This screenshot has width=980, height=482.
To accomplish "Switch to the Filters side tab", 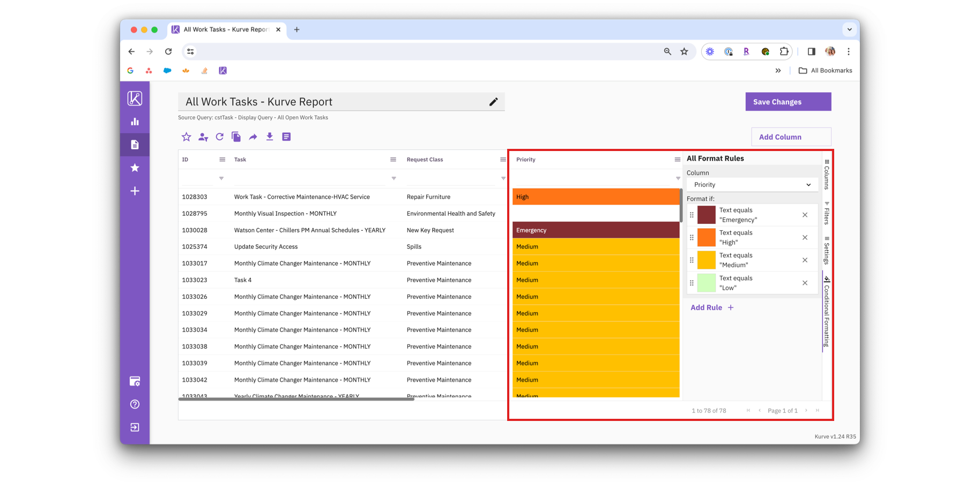I will (x=827, y=214).
